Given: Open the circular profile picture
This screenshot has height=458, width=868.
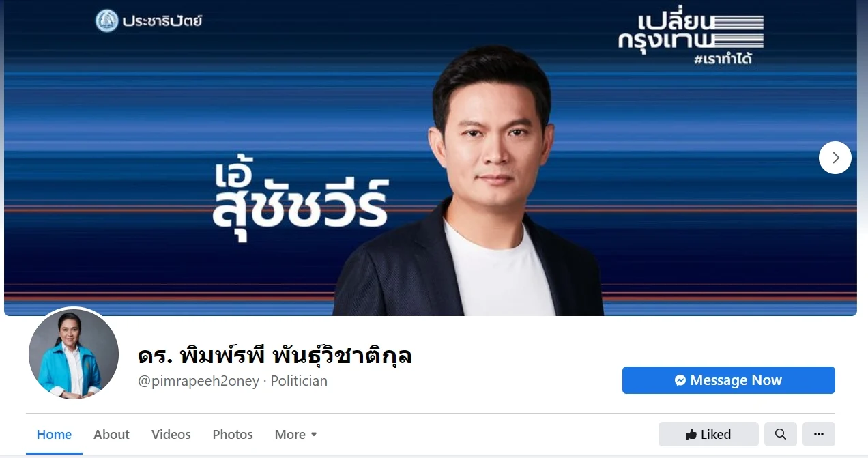Looking at the screenshot, I should click(74, 354).
